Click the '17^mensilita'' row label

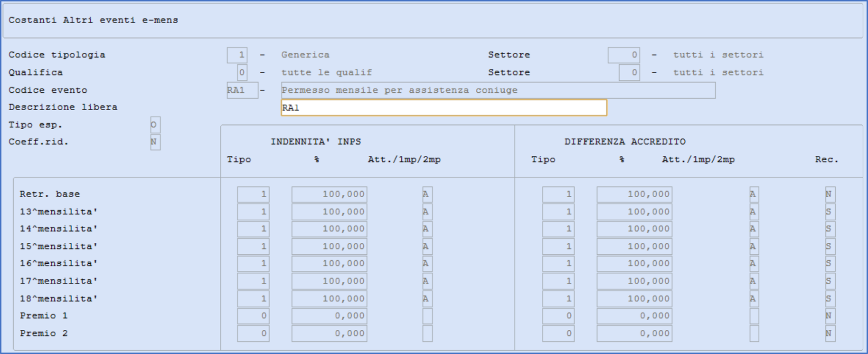58,281
